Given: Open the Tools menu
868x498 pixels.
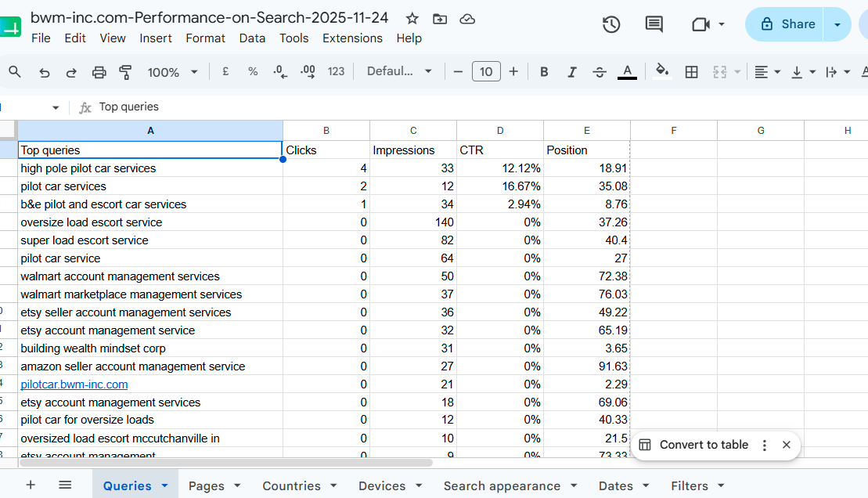Looking at the screenshot, I should pyautogui.click(x=294, y=38).
